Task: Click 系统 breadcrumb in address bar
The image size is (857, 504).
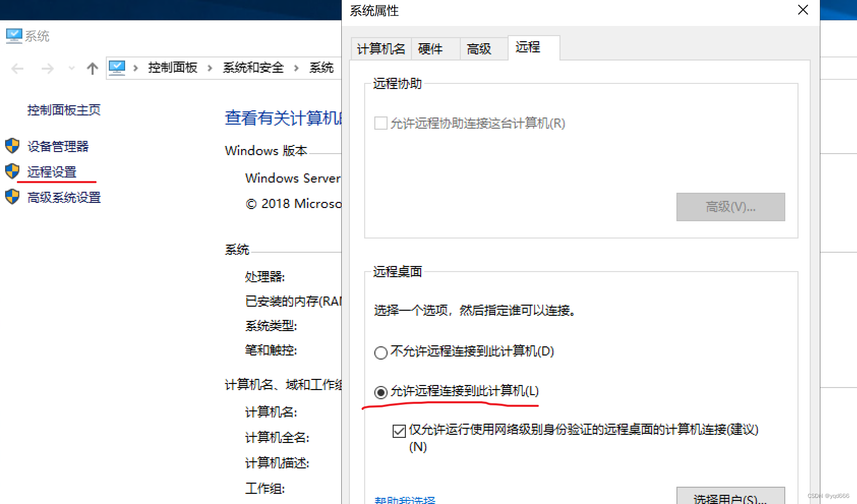Action: click(321, 68)
